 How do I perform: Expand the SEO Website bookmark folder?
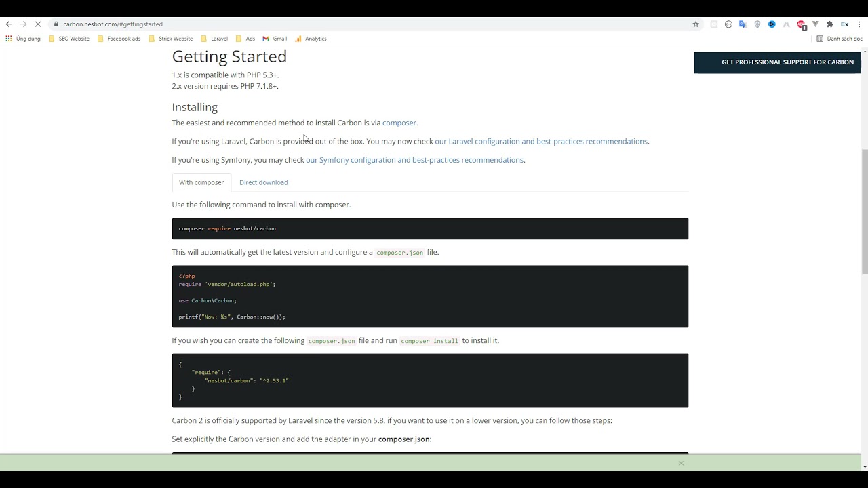click(x=69, y=39)
